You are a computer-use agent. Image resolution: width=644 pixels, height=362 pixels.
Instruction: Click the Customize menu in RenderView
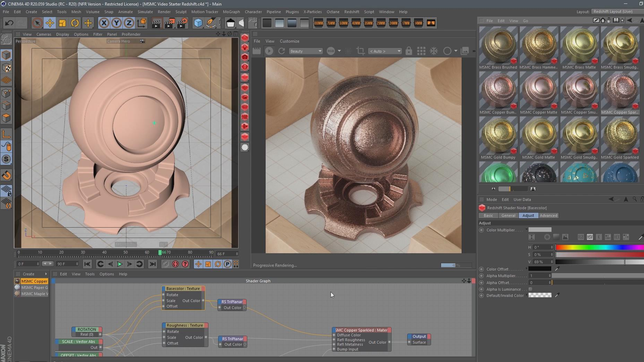coord(289,41)
